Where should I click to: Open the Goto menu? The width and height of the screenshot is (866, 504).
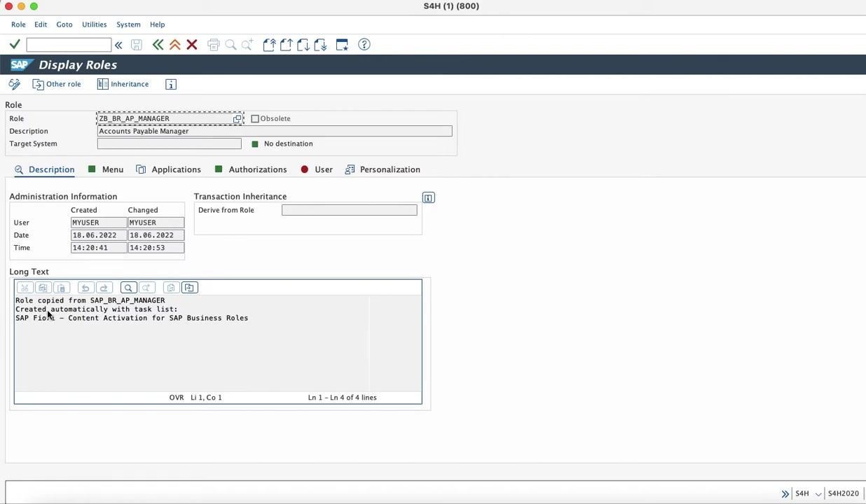(64, 24)
